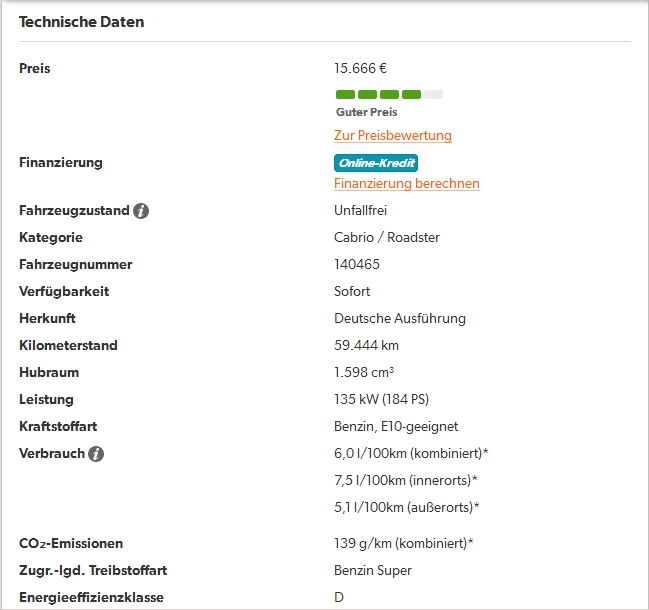Click the 135 kW (184 PS) value
This screenshot has height=610, width=649.
(381, 400)
